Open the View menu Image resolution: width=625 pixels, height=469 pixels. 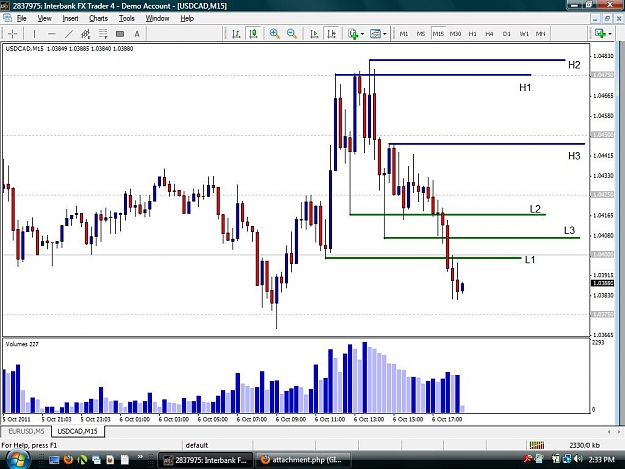[44, 18]
